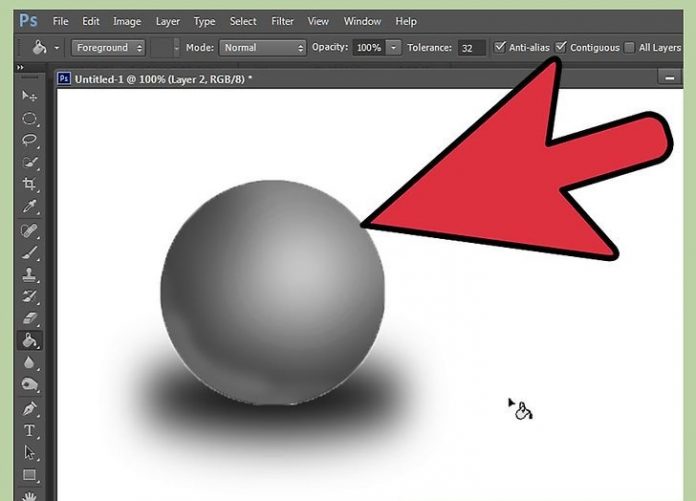Uncheck the Contiguous option
This screenshot has height=501, width=696.
pos(561,47)
